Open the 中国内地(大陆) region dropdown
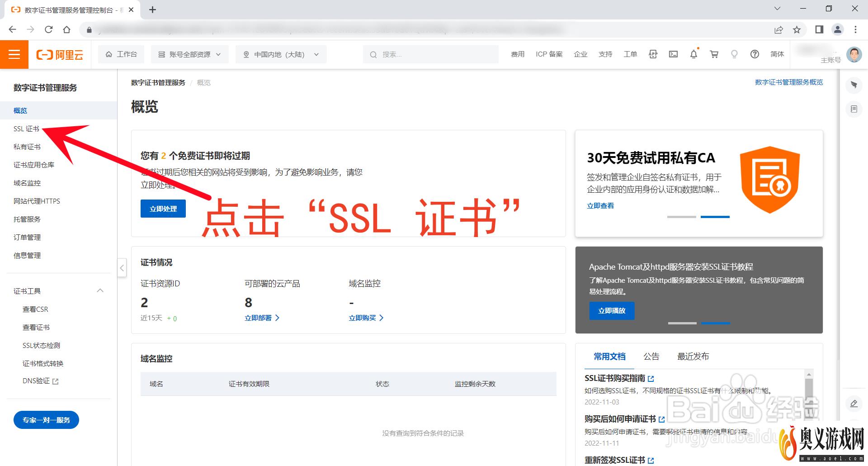The height and width of the screenshot is (466, 868). pos(281,54)
